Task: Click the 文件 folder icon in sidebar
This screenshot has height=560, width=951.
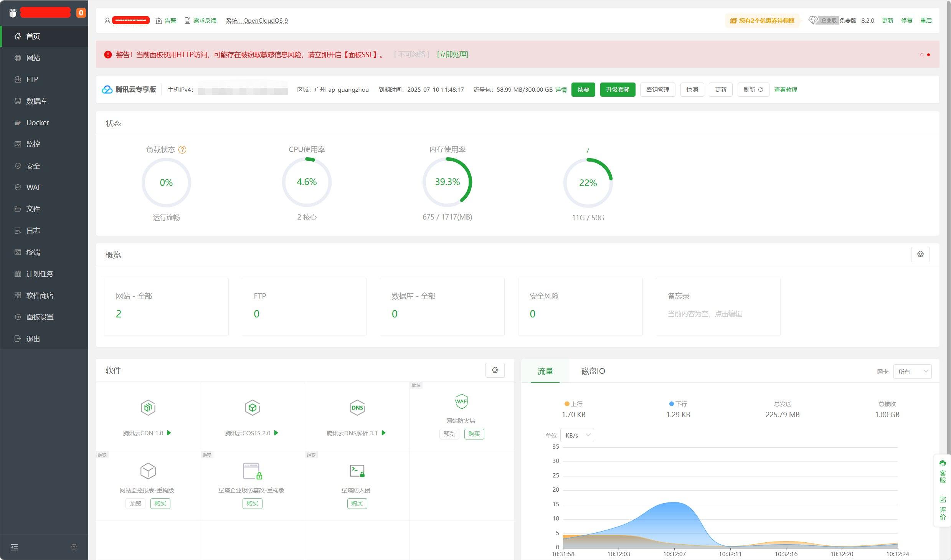Action: pyautogui.click(x=18, y=209)
